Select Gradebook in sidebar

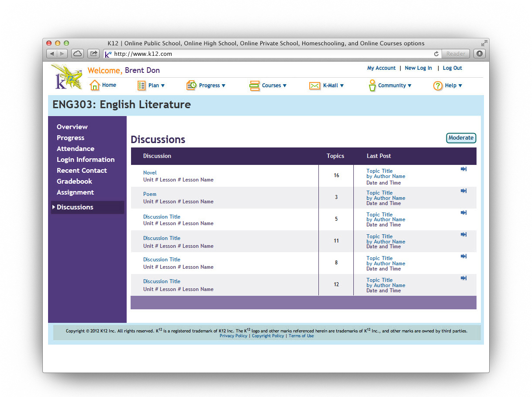click(x=74, y=181)
